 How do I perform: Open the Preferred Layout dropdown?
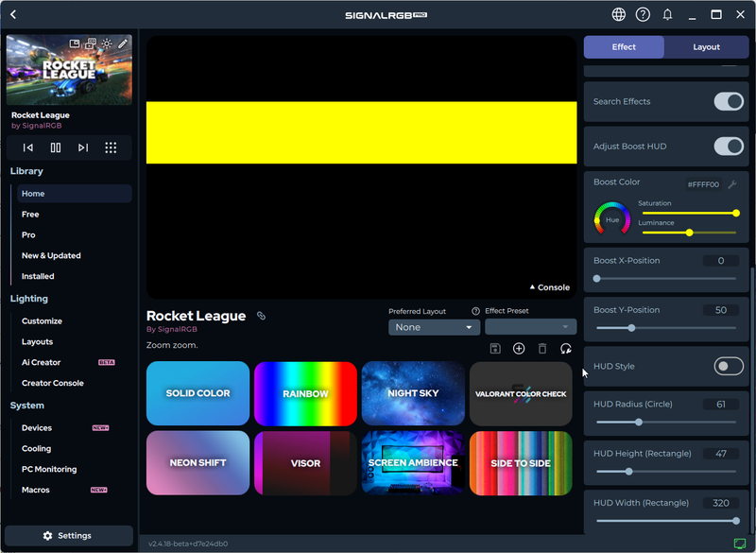[x=434, y=327]
